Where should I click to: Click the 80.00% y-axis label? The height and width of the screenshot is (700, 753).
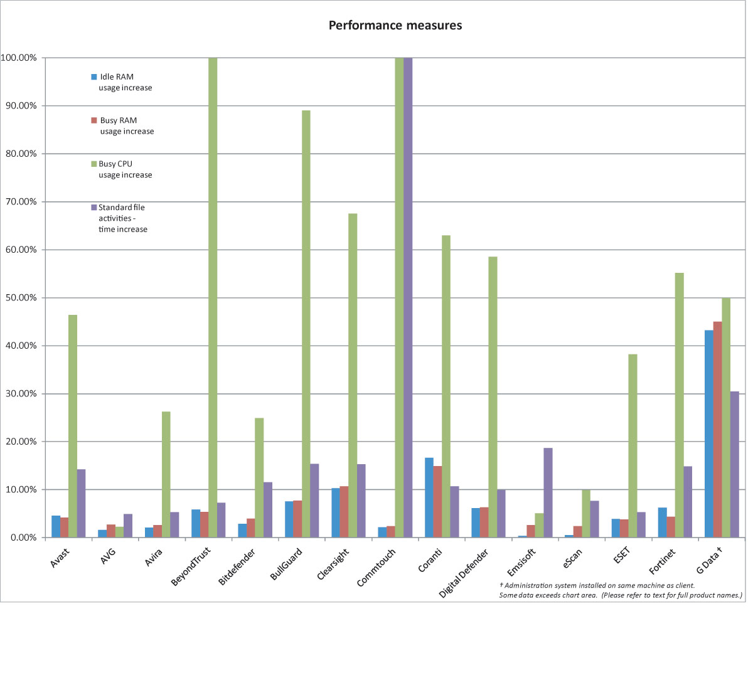[x=21, y=154]
